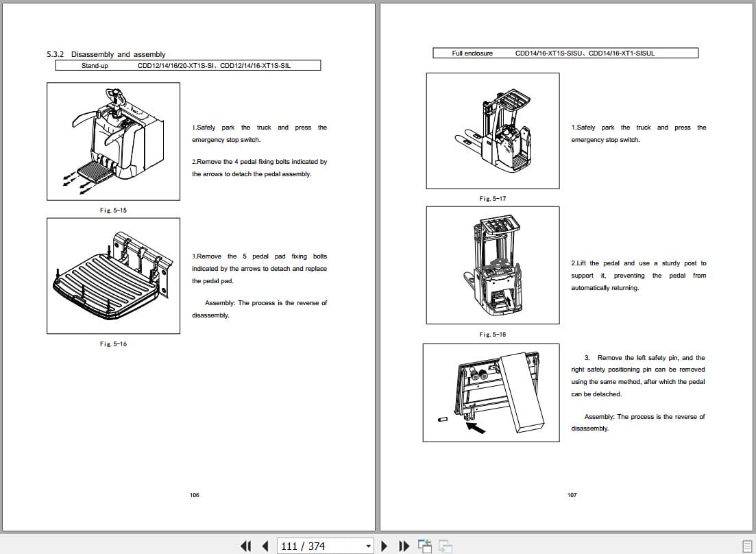Click the Fig.5-15 pedal assembly illustration

click(x=113, y=141)
